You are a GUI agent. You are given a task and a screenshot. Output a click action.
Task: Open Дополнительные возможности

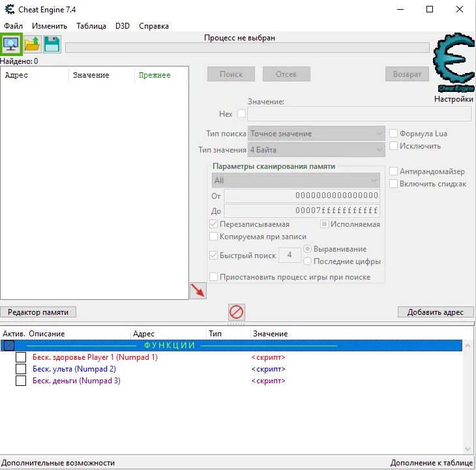[x=58, y=463]
